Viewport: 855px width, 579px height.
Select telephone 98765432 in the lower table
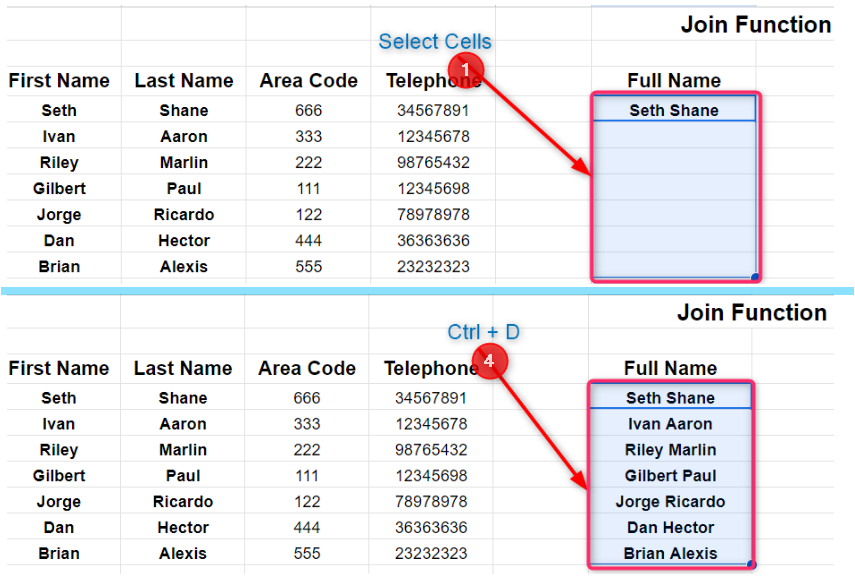[431, 450]
